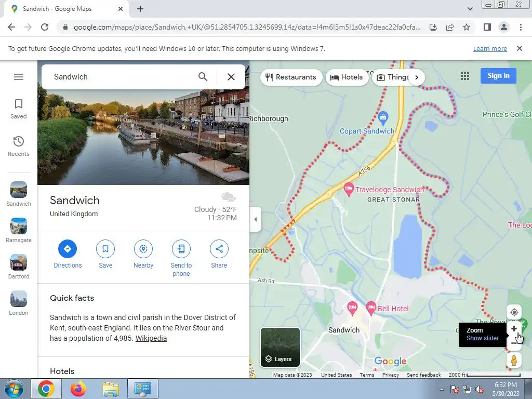Open the Google Maps hamburger menu
The image size is (532, 399).
click(19, 77)
